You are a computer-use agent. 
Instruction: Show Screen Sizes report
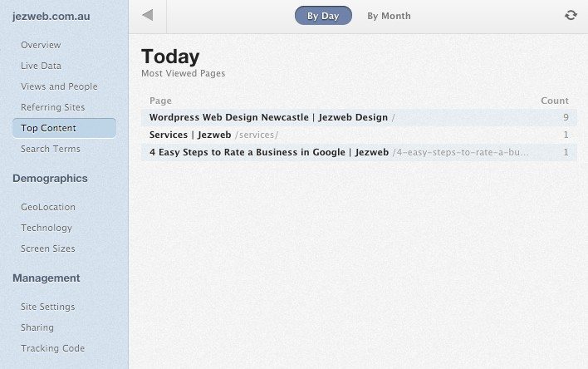coord(48,248)
